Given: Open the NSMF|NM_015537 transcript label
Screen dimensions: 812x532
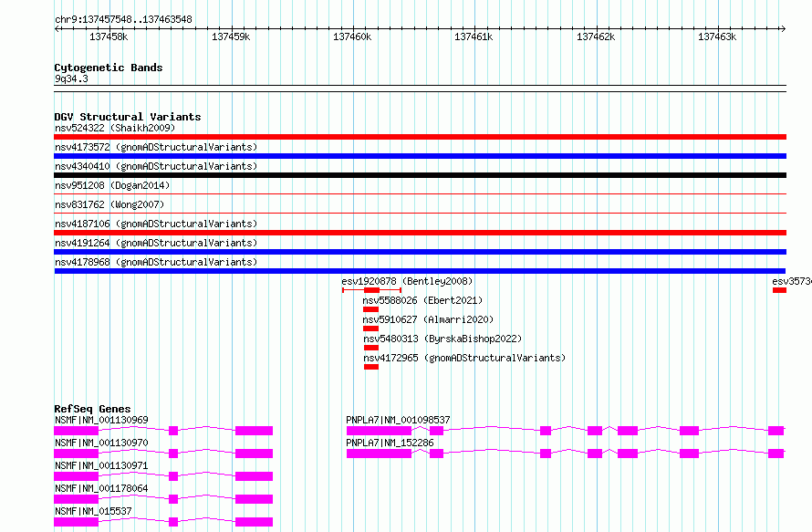Looking at the screenshot, I should click(x=93, y=511).
